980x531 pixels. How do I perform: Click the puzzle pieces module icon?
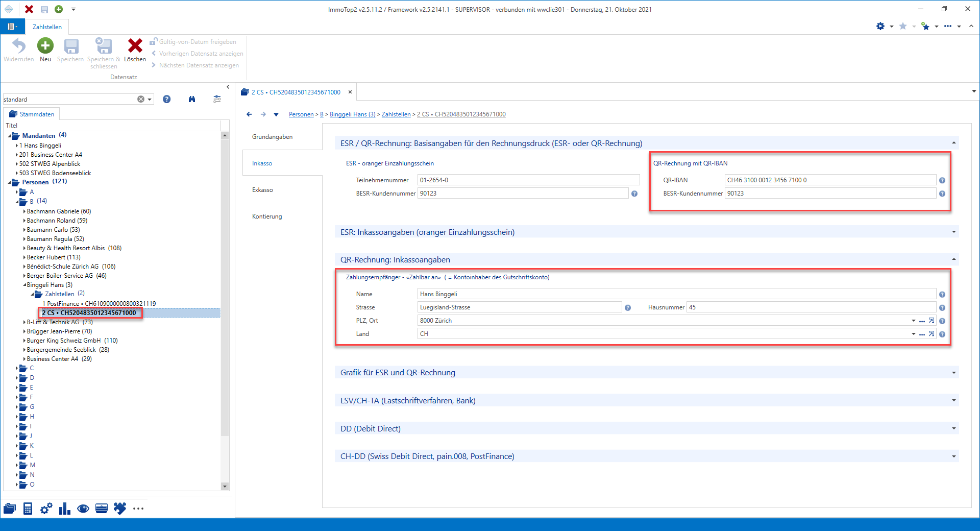pyautogui.click(x=120, y=509)
